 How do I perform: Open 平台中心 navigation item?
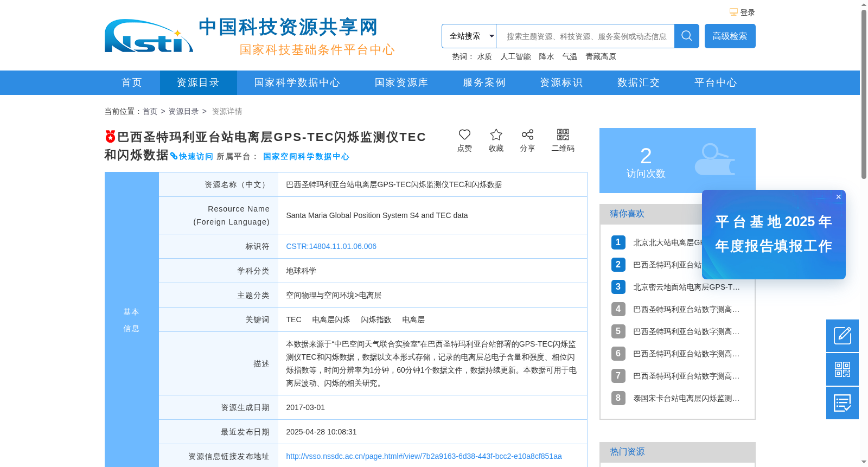[716, 82]
